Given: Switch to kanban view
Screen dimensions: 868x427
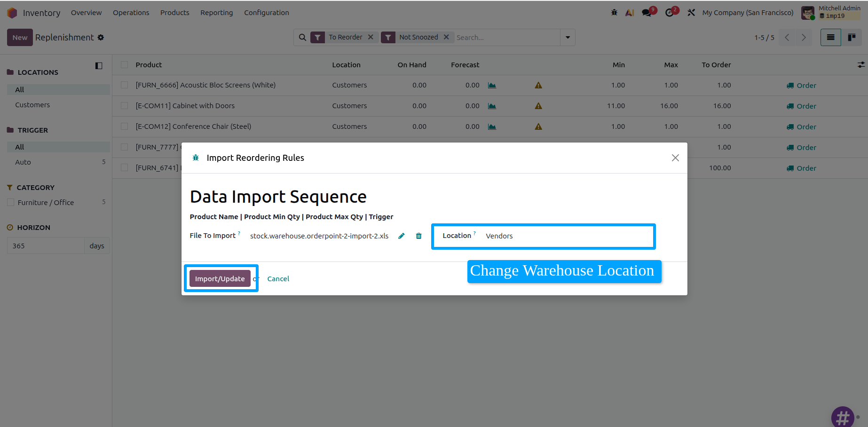Looking at the screenshot, I should [x=852, y=37].
